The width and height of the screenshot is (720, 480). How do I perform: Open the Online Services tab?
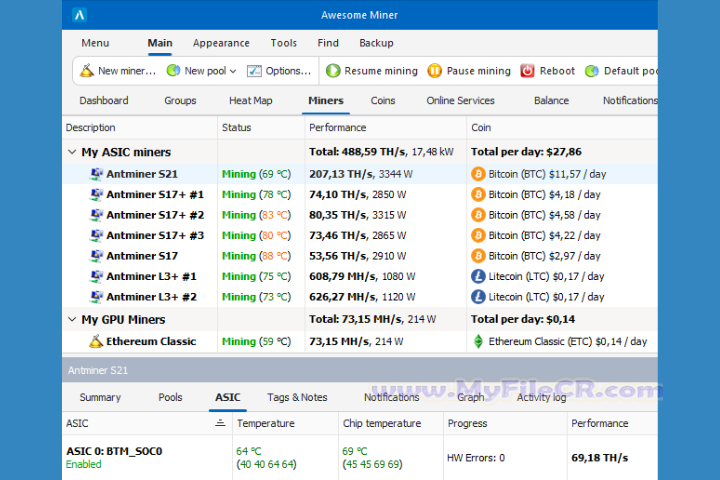(x=460, y=101)
